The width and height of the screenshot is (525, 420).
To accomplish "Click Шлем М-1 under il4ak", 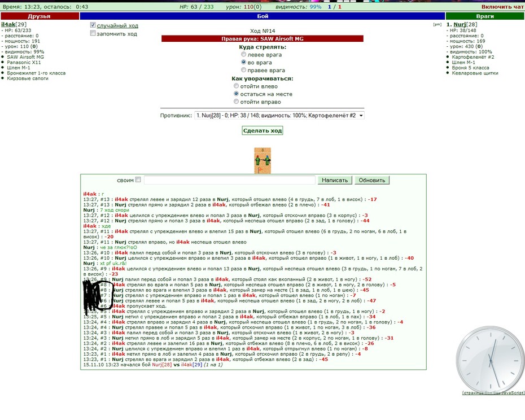I will tap(19, 68).
